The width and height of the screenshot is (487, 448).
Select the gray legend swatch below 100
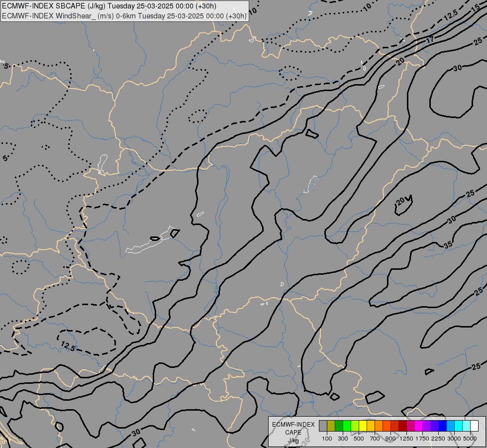[x=323, y=426]
